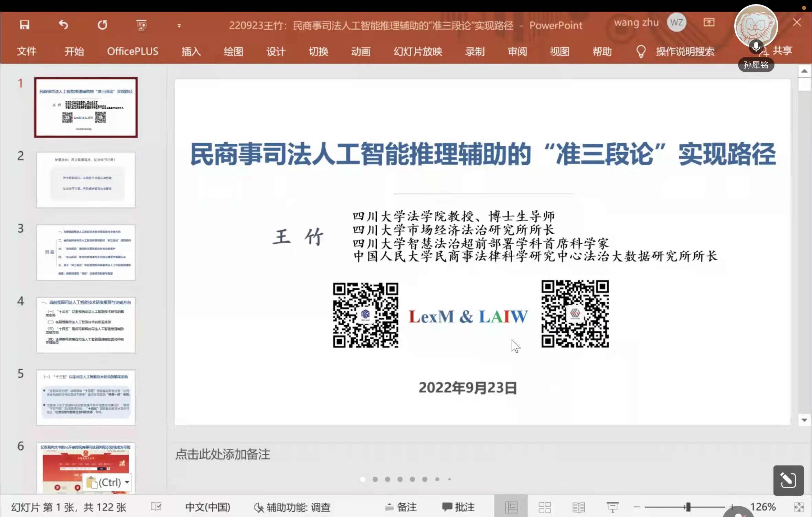The width and height of the screenshot is (812, 517).
Task: Click the Save icon in quick access toolbar
Action: pyautogui.click(x=24, y=25)
